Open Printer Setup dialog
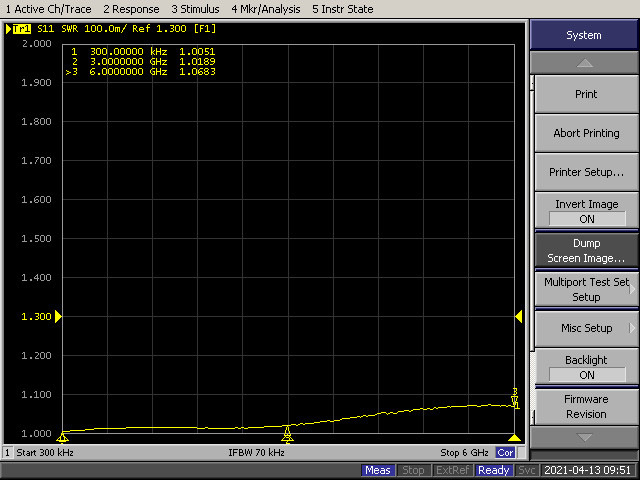The image size is (640, 480). click(587, 172)
